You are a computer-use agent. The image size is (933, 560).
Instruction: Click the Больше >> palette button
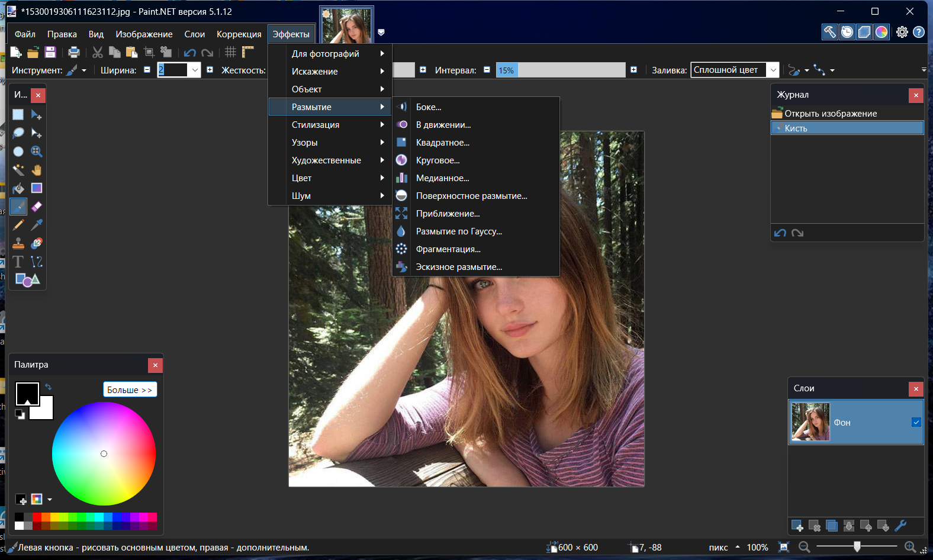130,390
